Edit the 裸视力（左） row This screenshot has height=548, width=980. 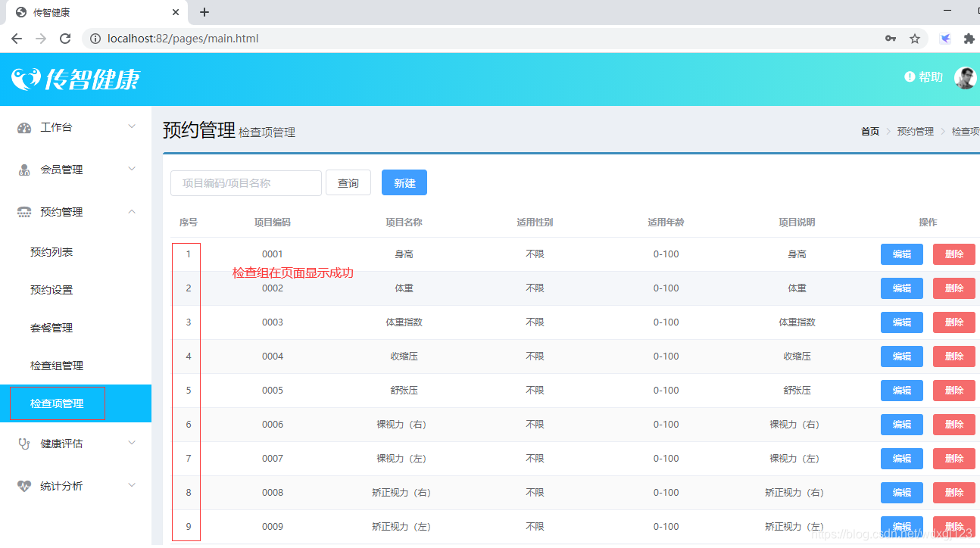click(x=902, y=459)
